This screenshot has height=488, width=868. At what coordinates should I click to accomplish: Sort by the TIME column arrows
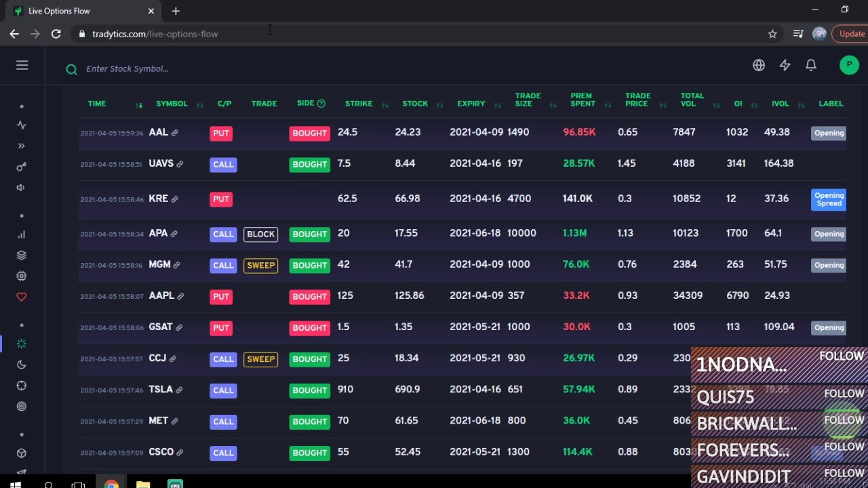pyautogui.click(x=139, y=105)
